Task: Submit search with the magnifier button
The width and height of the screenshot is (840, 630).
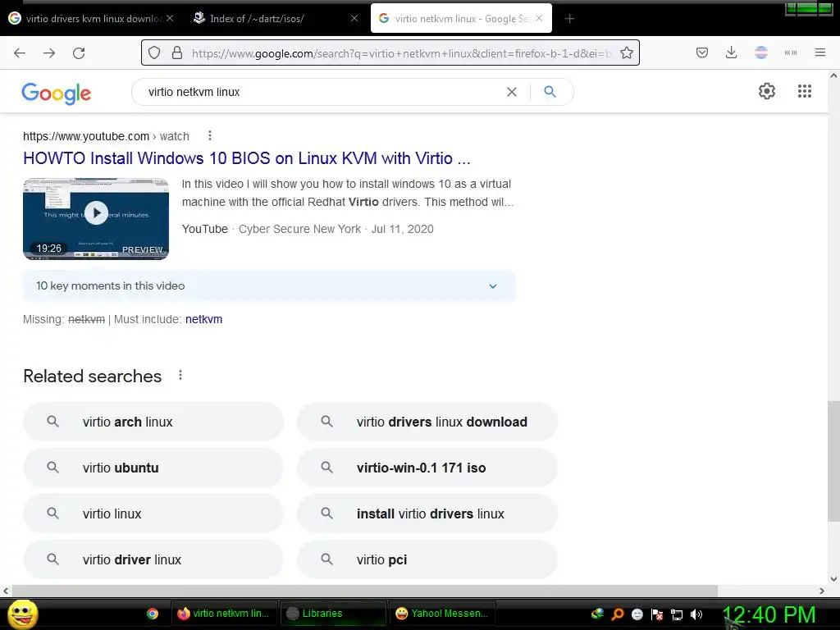Action: point(550,92)
